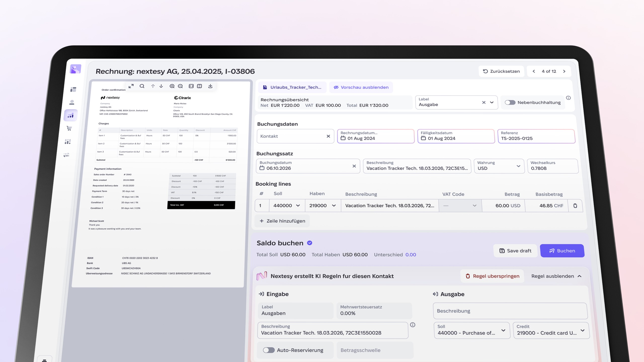Image resolution: width=644 pixels, height=362 pixels.
Task: Open the VAT Code dropdown in booking line
Action: (460, 206)
